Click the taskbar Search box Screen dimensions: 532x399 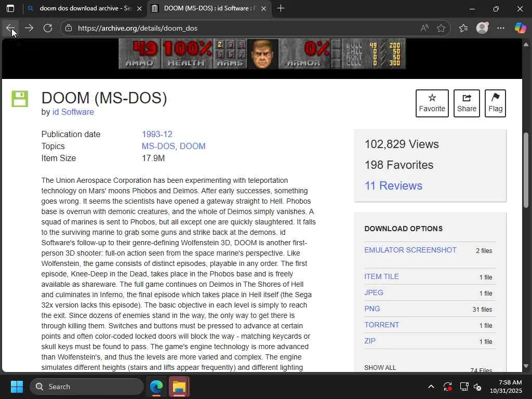(87, 387)
